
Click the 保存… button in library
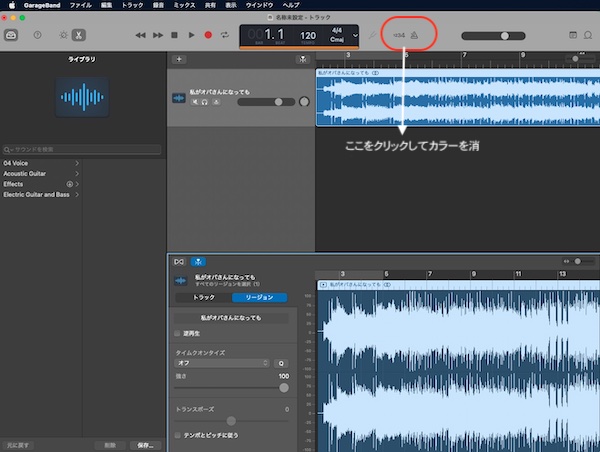(x=145, y=445)
